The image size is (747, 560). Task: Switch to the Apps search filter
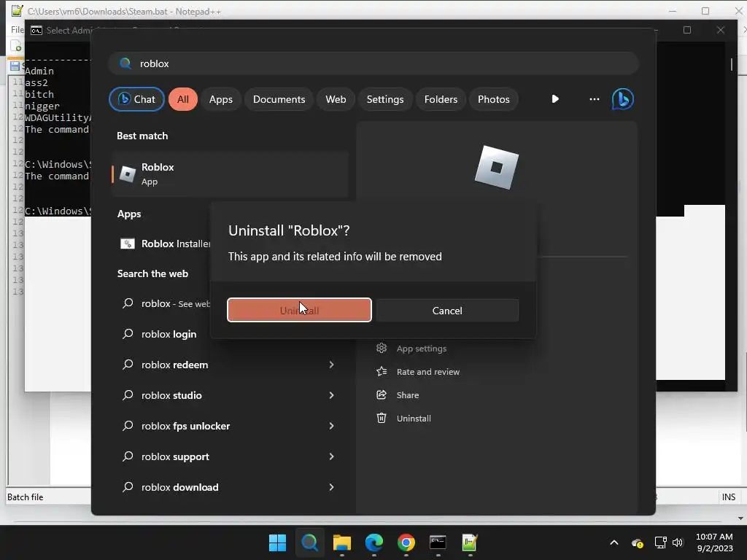tap(220, 99)
